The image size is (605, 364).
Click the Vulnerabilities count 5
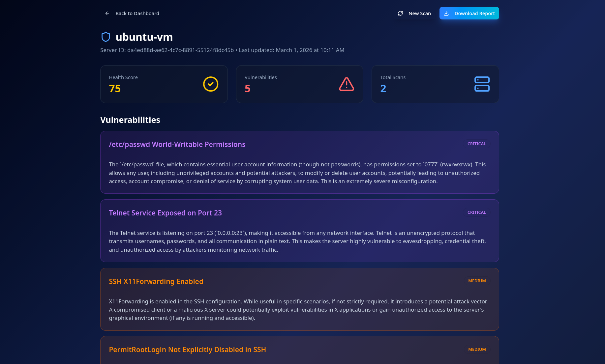coord(248,89)
